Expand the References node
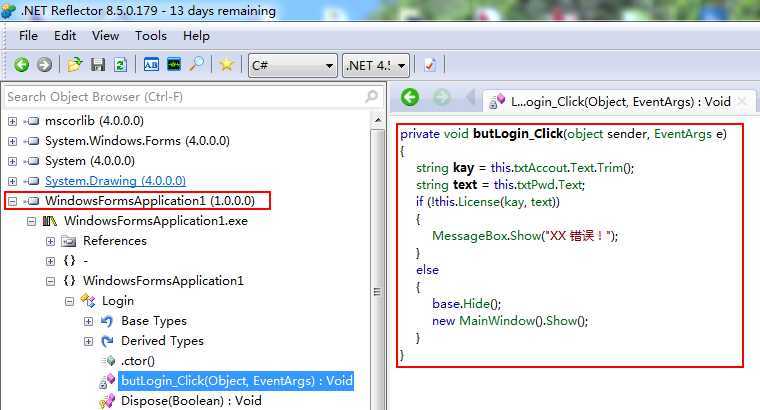 50,241
